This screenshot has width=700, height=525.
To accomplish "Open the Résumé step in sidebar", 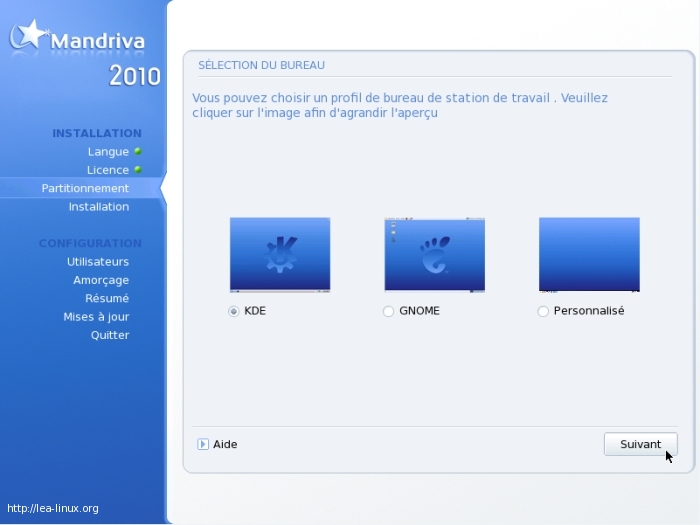I will 106,298.
